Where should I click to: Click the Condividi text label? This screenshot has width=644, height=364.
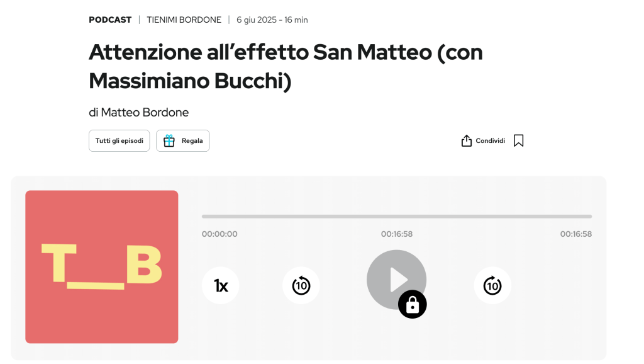click(x=490, y=141)
